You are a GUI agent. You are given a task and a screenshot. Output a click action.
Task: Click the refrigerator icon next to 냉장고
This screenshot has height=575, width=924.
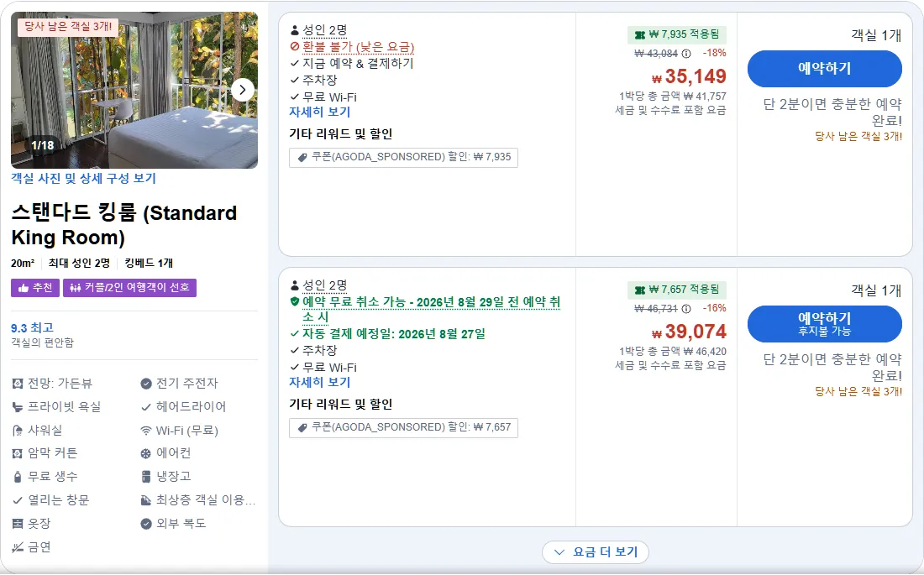pos(146,477)
